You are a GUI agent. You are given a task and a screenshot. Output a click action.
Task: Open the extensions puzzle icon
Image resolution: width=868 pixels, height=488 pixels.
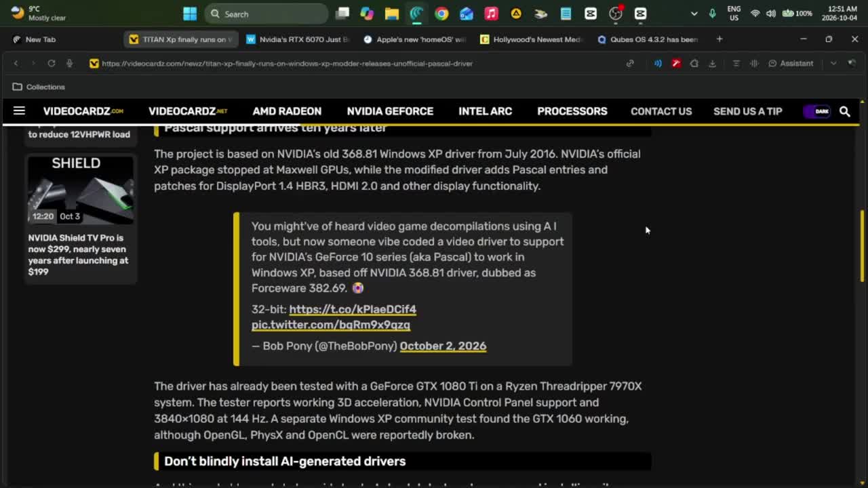(x=694, y=63)
